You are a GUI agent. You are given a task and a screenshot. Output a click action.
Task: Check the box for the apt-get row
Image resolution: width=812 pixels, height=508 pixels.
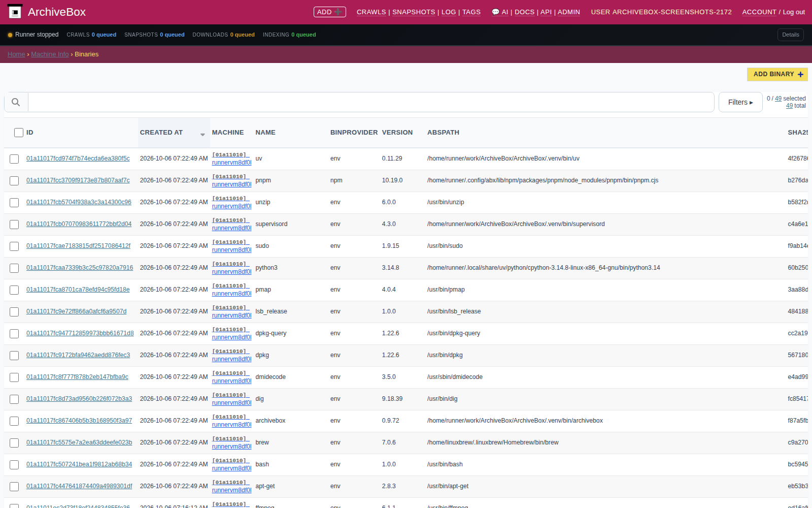[14, 487]
